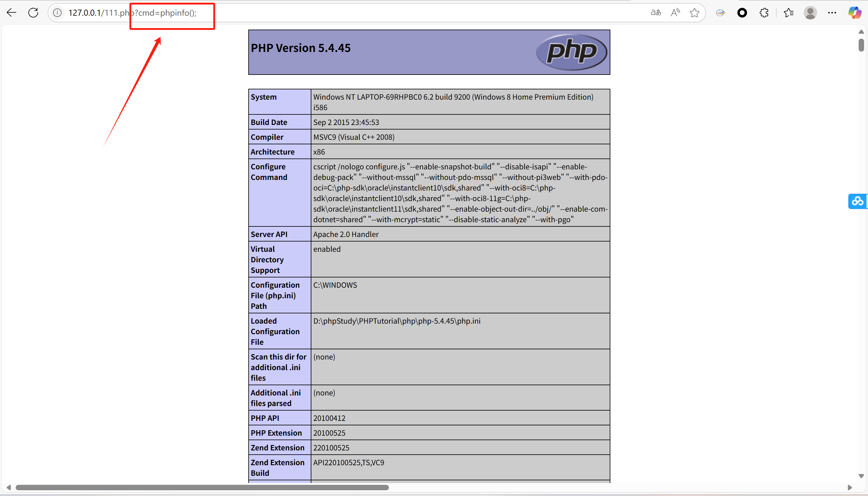Click the 'MSVC9 (Visual C++ 2008)' value
The height and width of the screenshot is (496, 868).
[354, 137]
